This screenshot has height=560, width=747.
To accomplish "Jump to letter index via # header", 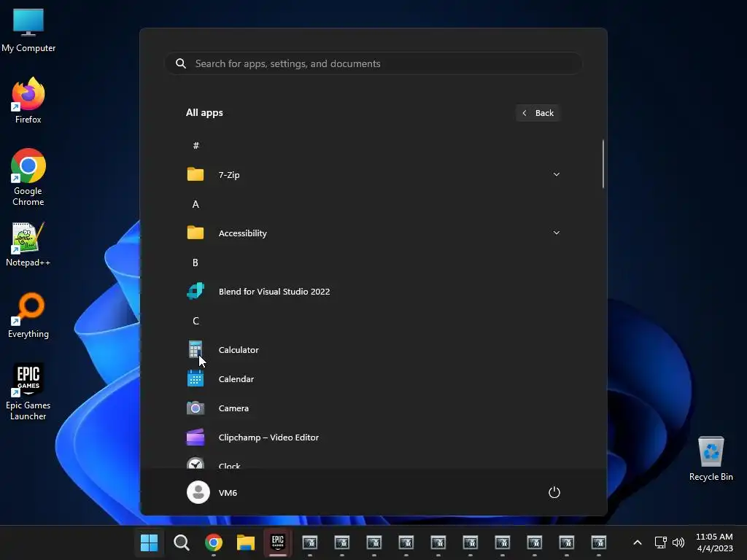I will point(196,146).
